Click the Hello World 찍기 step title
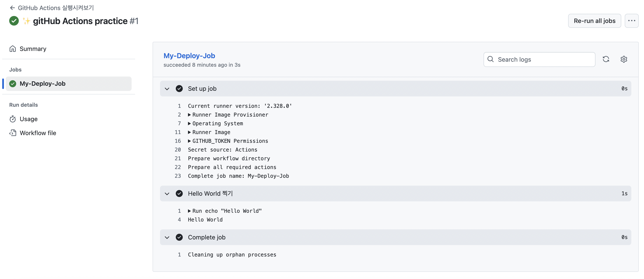The width and height of the screenshot is (644, 279). pyautogui.click(x=210, y=194)
